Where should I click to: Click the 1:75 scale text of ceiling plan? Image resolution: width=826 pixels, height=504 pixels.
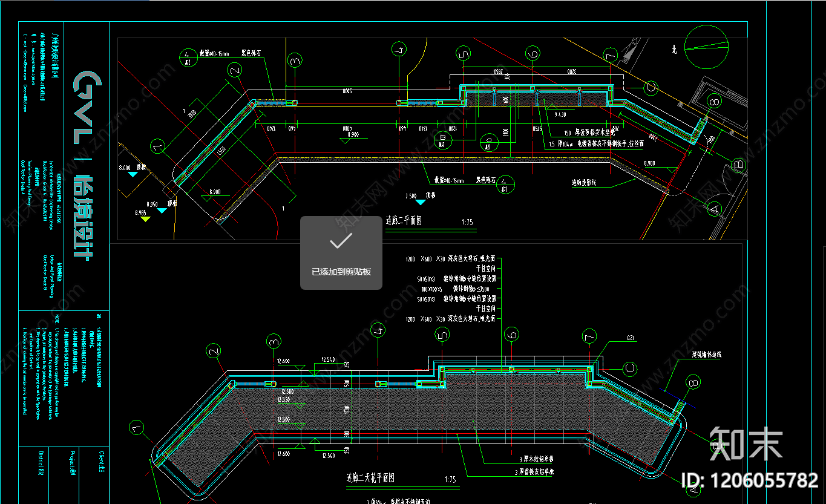[450, 479]
